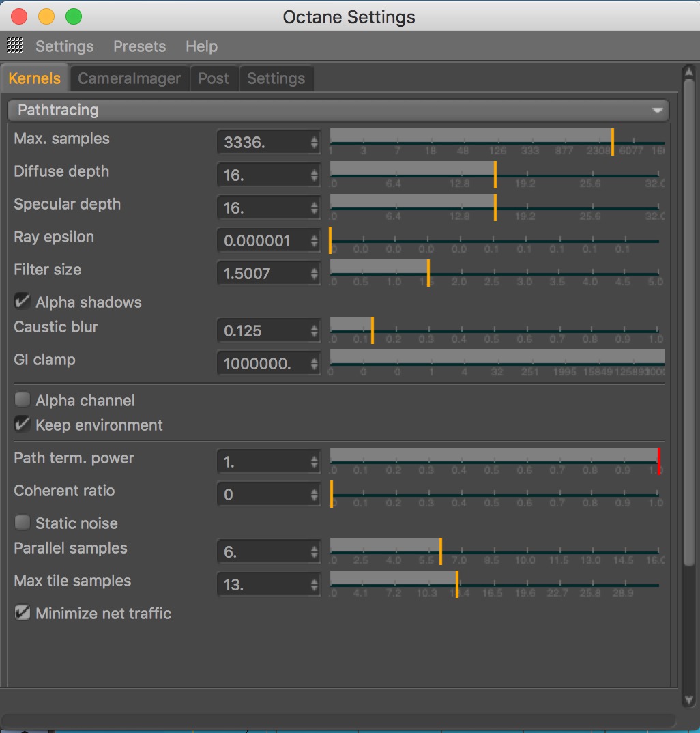The height and width of the screenshot is (733, 700).
Task: Open the Presets menu
Action: click(x=139, y=46)
